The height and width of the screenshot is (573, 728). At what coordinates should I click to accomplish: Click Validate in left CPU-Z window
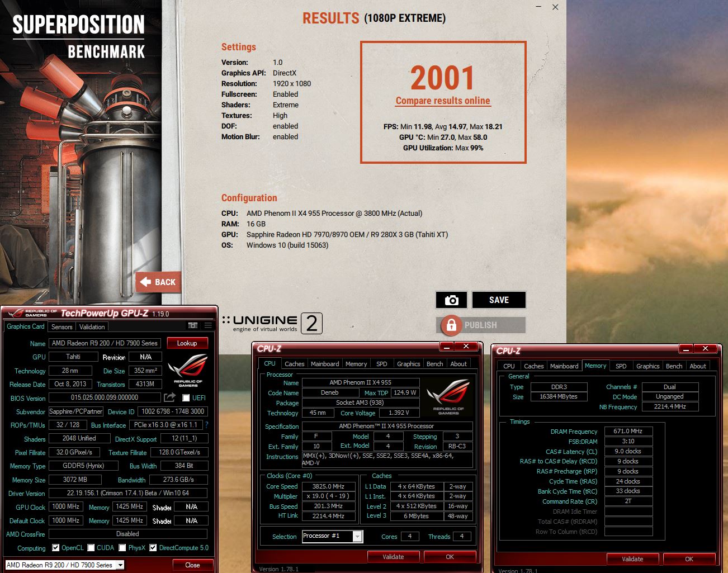click(393, 557)
